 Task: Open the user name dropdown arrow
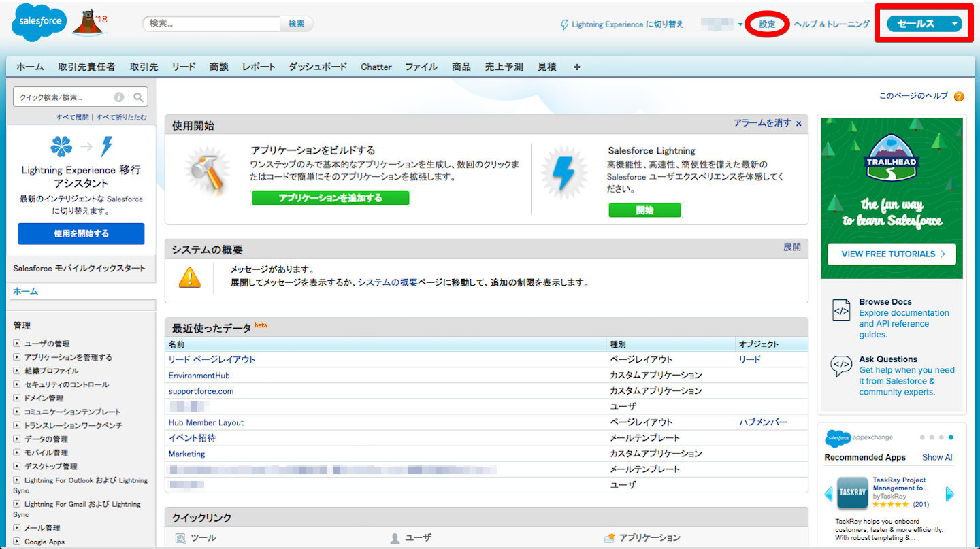(x=740, y=24)
